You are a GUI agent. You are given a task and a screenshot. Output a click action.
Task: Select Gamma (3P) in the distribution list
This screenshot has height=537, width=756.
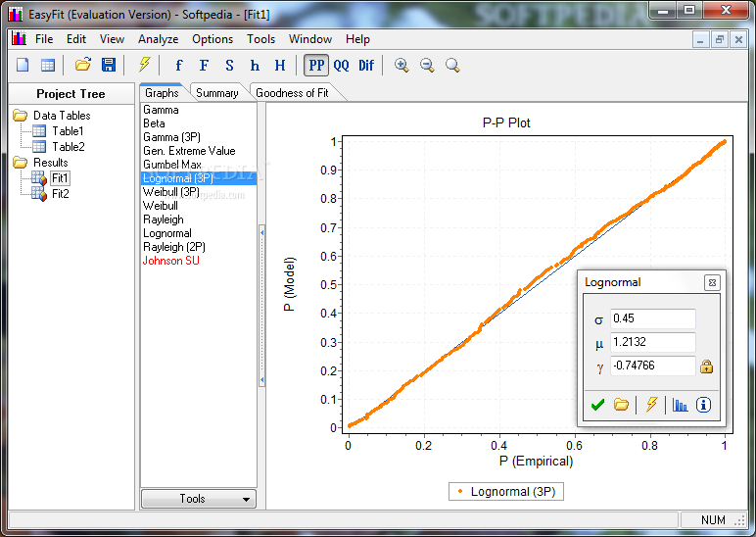(199, 137)
